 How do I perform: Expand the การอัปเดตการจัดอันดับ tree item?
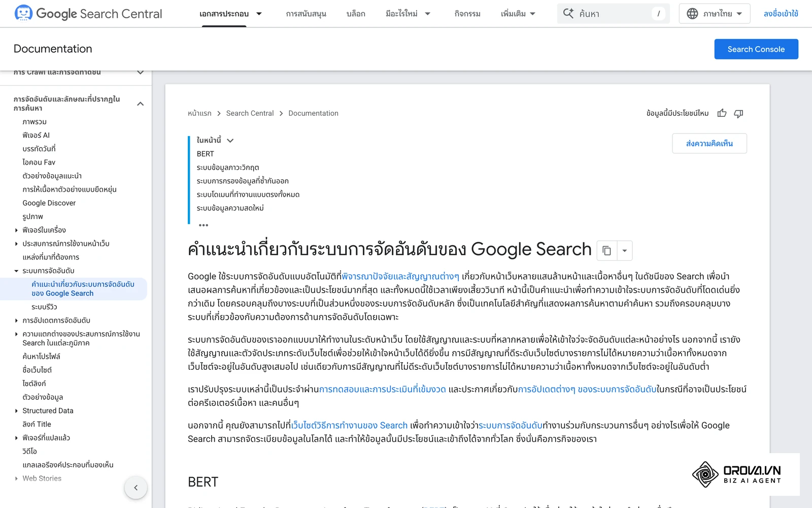click(x=16, y=321)
